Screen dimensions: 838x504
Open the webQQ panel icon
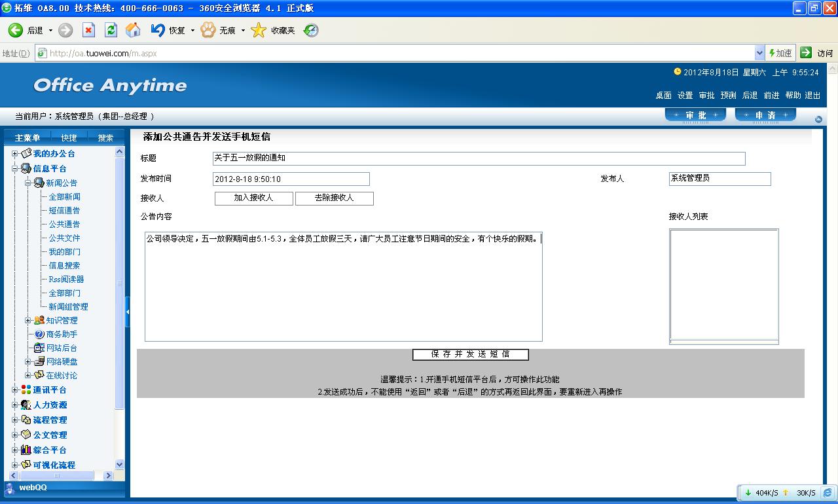click(10, 488)
